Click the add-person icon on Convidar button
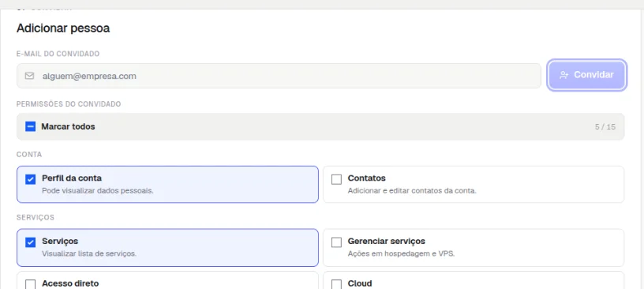The height and width of the screenshot is (289, 644). [564, 75]
